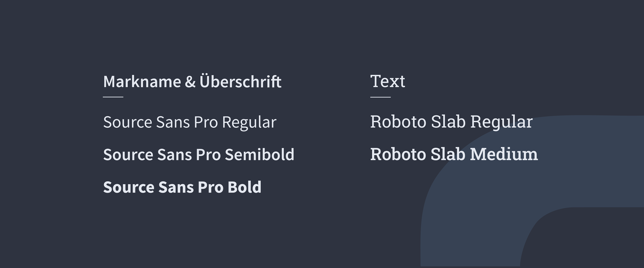Click the Roboto Slab Regular label

451,122
